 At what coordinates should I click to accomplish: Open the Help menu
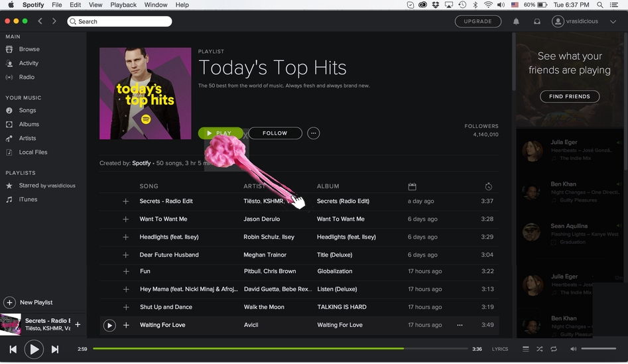pyautogui.click(x=182, y=5)
